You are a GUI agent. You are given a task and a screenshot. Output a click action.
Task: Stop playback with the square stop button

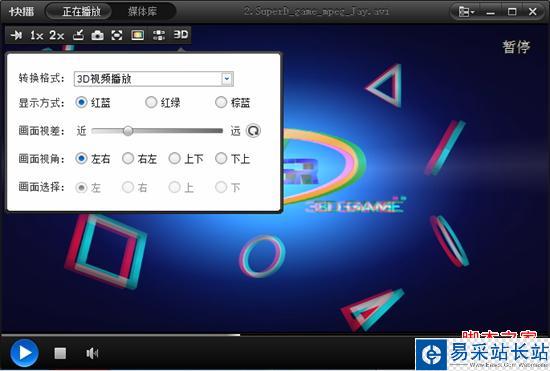point(60,353)
